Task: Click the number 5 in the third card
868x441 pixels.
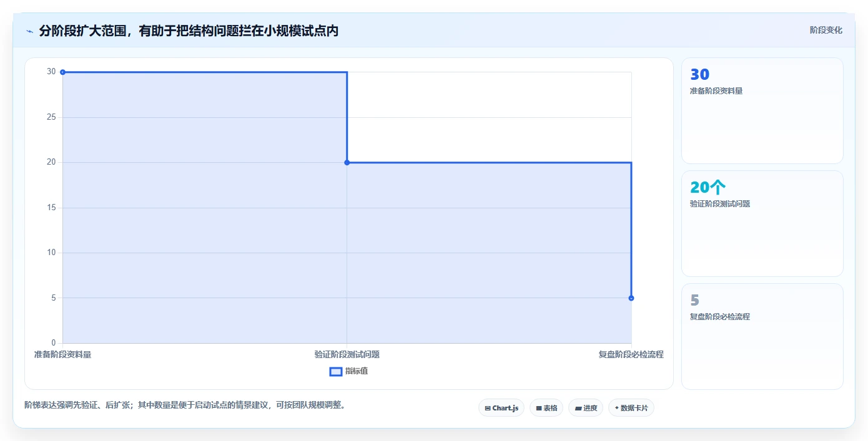Action: tap(694, 300)
